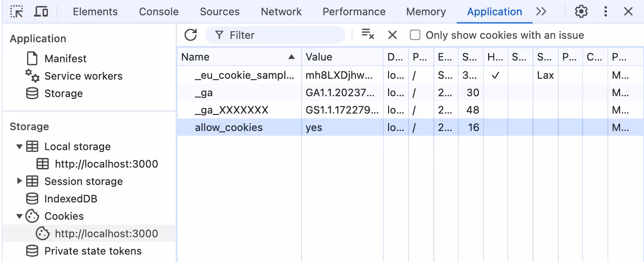
Task: Click the Name column sort arrow
Action: 292,56
